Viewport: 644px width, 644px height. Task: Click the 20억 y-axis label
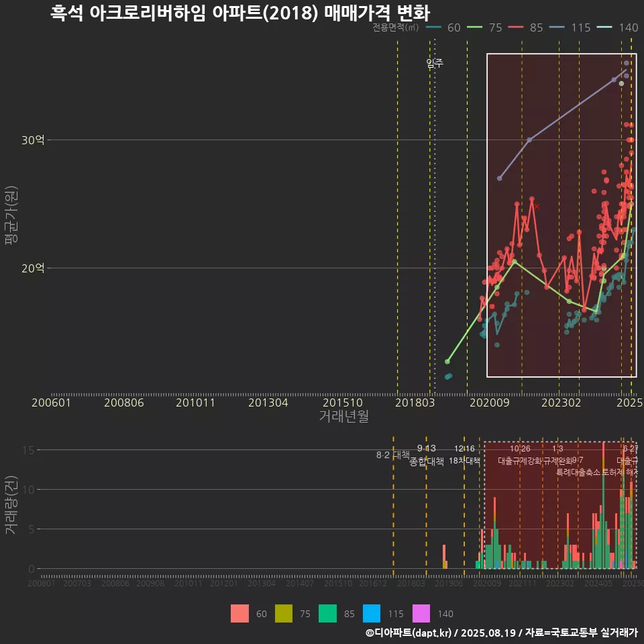(33, 268)
